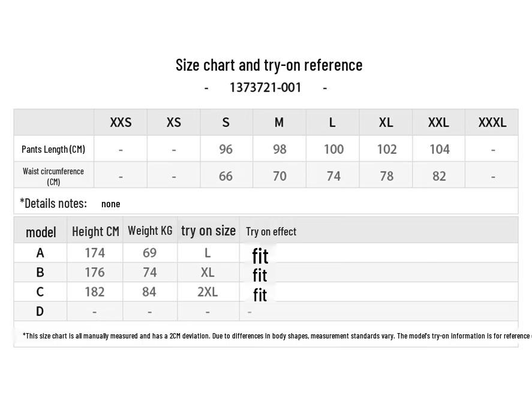Click model C row label
Image resolution: width=532 pixels, height=399 pixels.
click(40, 292)
